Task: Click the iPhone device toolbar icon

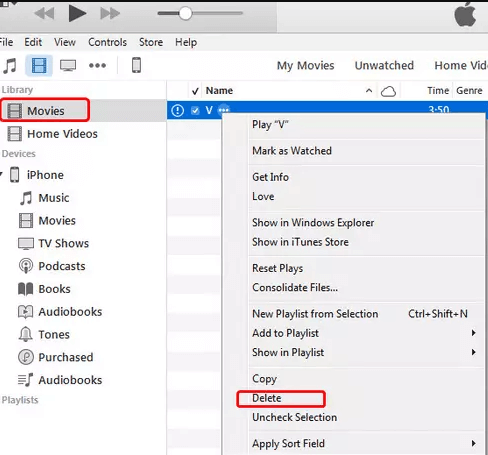Action: (136, 65)
